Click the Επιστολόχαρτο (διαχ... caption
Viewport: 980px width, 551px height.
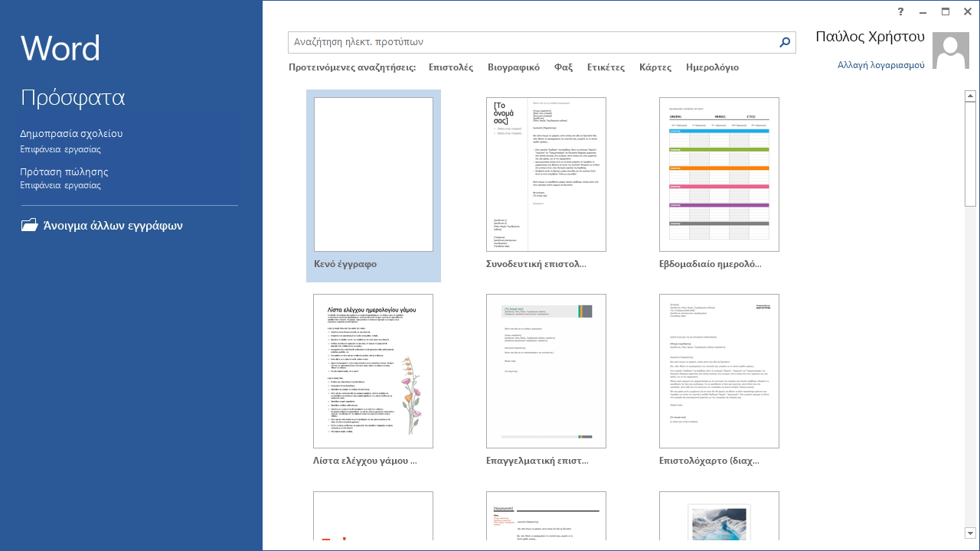[709, 461]
